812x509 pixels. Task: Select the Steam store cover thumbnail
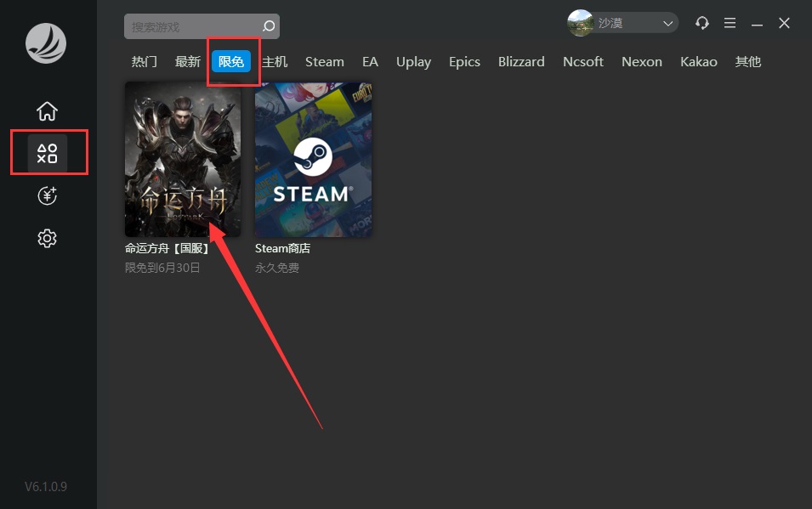313,160
